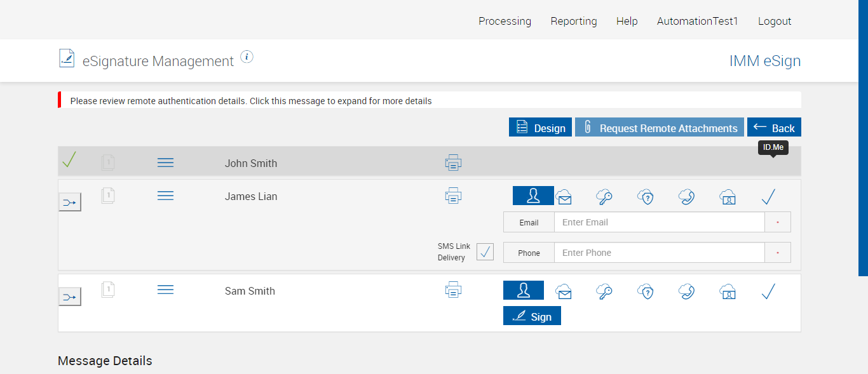Click the Request Remote Attachments button
Image resolution: width=868 pixels, height=374 pixels.
(660, 128)
